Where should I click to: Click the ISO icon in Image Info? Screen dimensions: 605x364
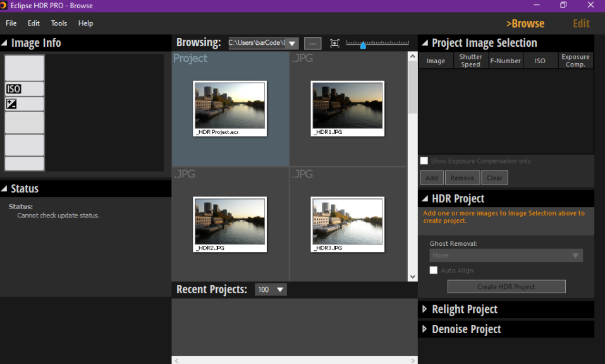coord(13,89)
